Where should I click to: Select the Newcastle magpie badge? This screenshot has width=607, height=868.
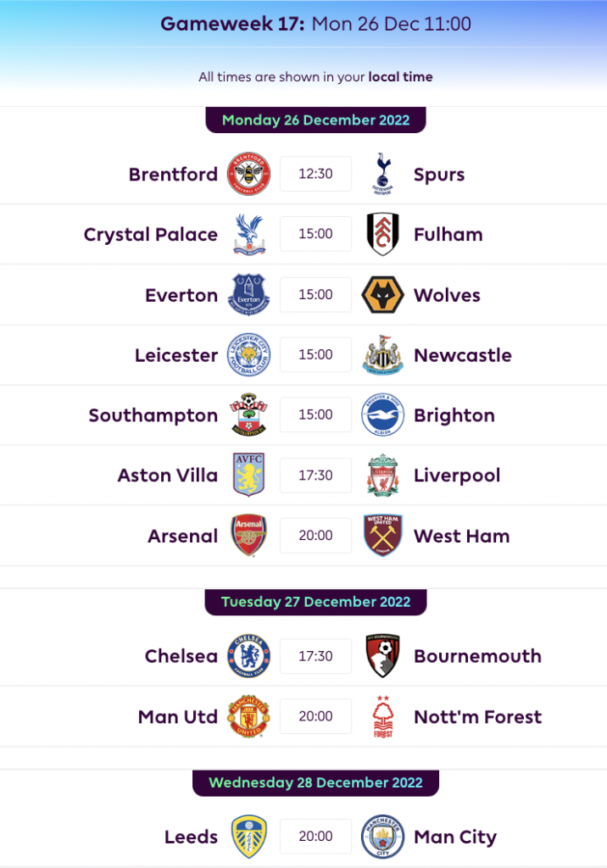382,354
